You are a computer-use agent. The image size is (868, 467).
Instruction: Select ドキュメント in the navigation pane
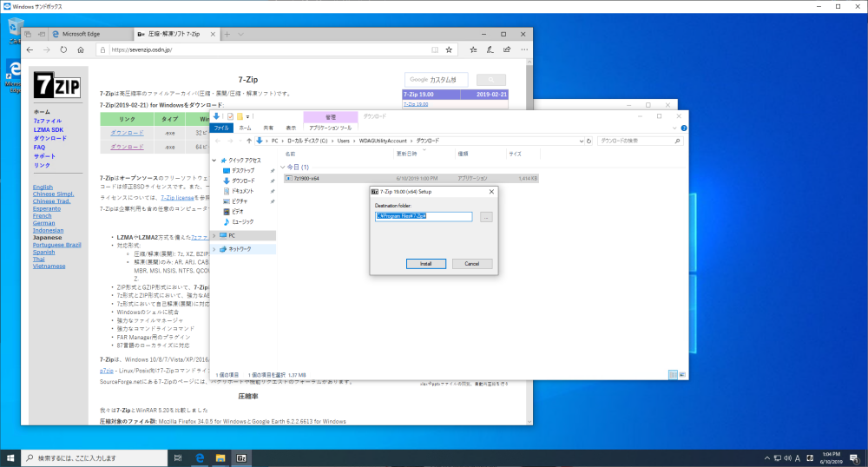tap(242, 191)
